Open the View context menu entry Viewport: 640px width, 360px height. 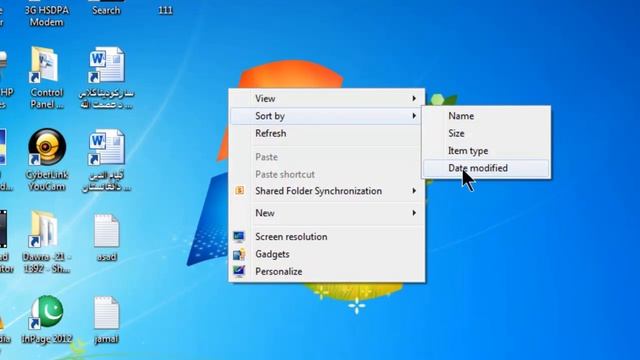[327, 98]
